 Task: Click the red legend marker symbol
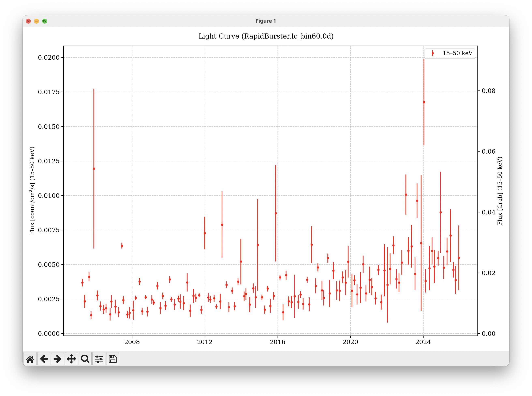pos(433,53)
